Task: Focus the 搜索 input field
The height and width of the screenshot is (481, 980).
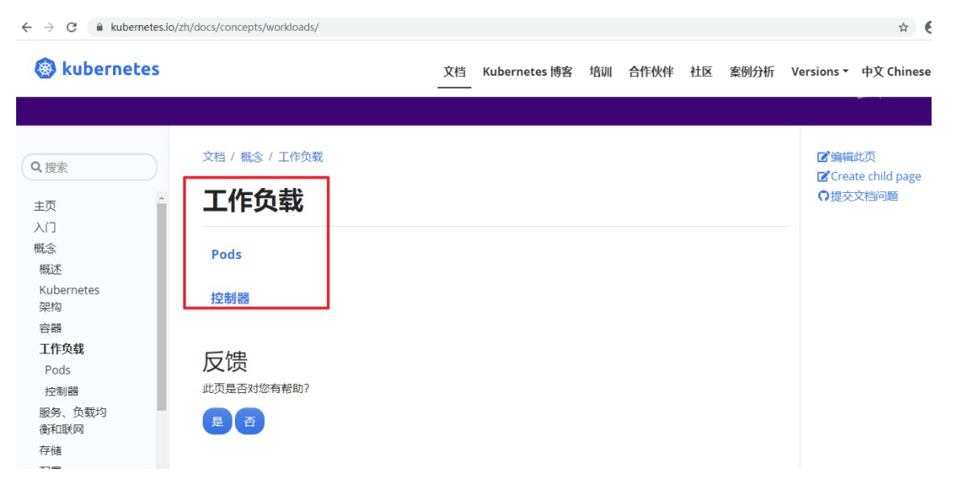Action: pos(90,167)
